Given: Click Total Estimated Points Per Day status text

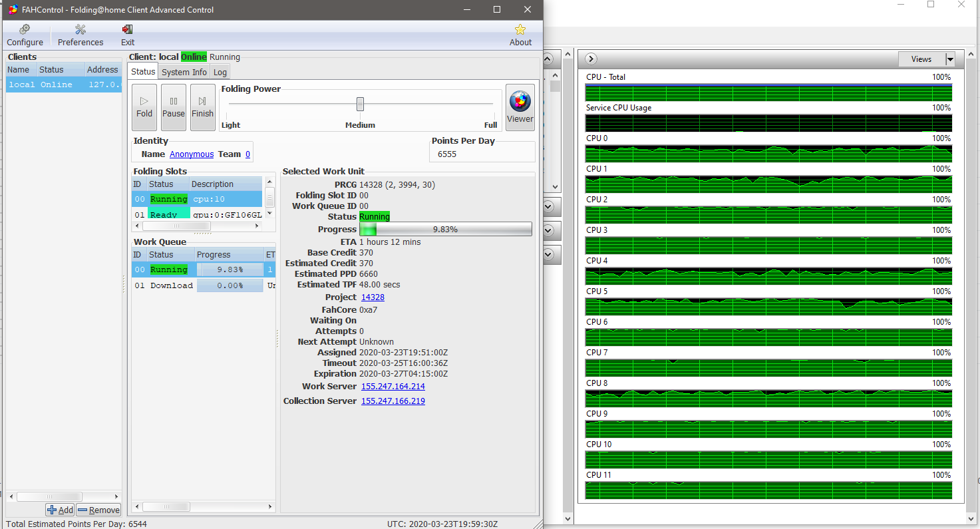Looking at the screenshot, I should pos(77,524).
